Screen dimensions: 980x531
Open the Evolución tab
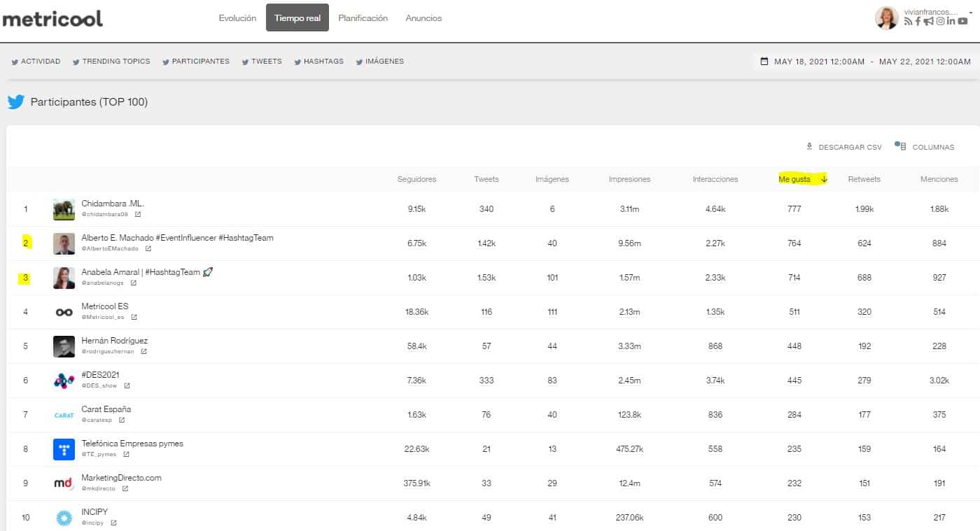(237, 18)
